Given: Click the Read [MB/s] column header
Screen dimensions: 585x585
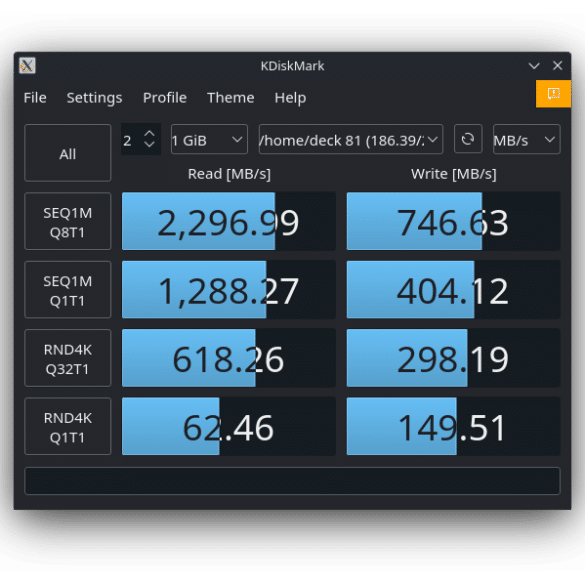Looking at the screenshot, I should (x=229, y=174).
